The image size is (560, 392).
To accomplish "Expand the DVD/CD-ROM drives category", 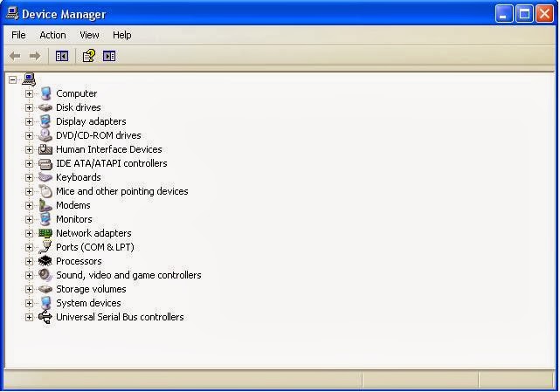I will [29, 135].
